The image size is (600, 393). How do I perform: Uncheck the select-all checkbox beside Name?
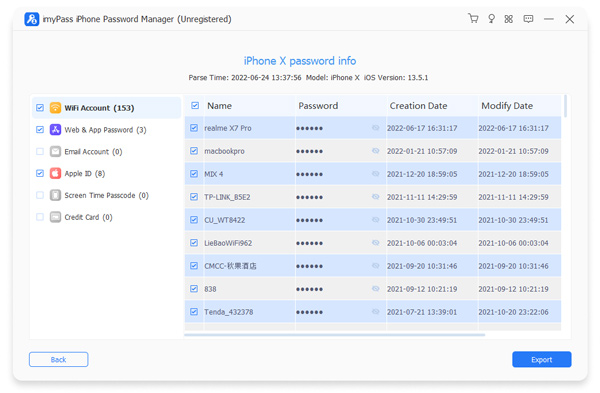pyautogui.click(x=195, y=106)
